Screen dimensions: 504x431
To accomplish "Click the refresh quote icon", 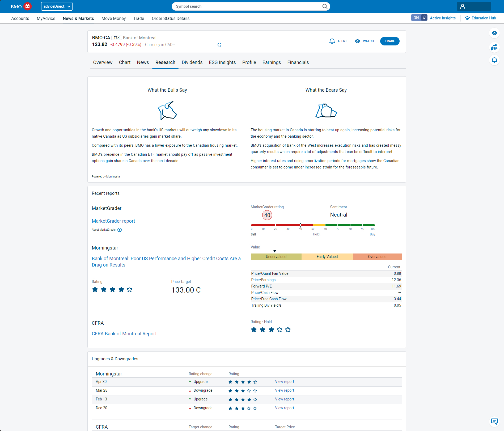I will click(219, 45).
